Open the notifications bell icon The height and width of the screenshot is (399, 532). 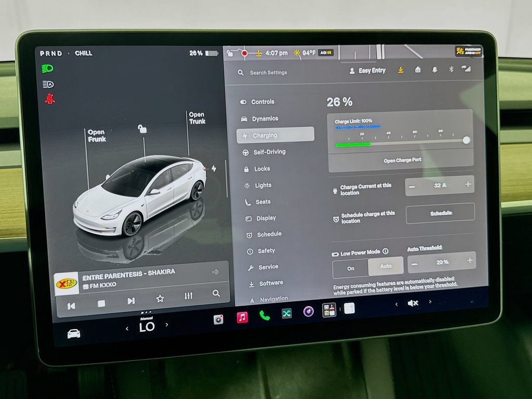coord(435,70)
